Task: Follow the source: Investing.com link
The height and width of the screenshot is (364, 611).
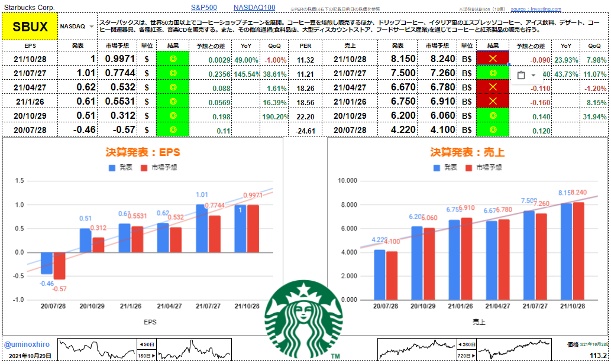Action: pos(536,9)
